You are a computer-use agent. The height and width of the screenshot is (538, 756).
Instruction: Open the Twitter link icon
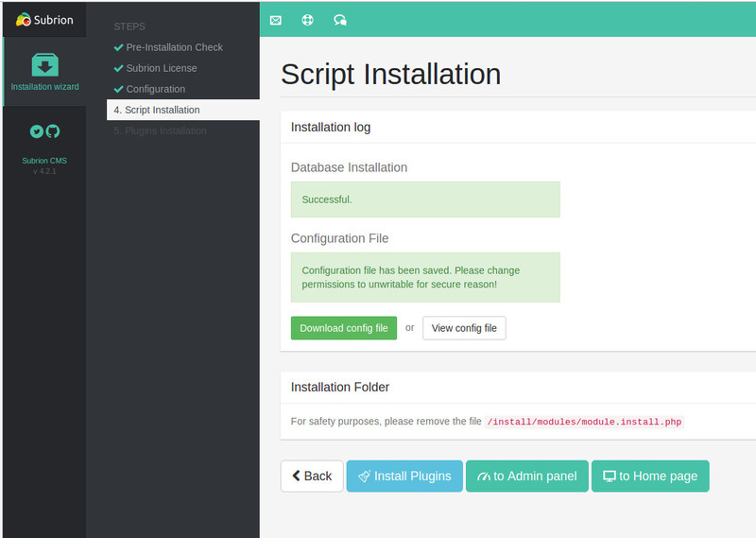click(37, 131)
